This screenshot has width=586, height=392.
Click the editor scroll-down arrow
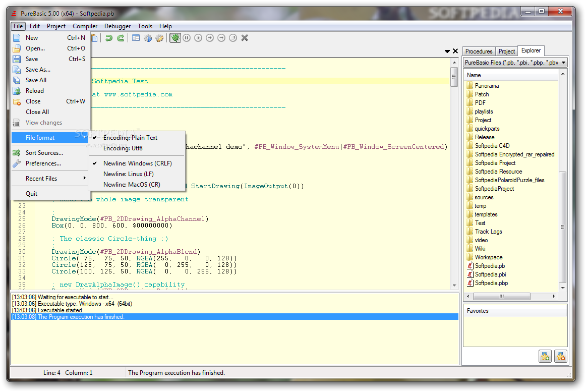tap(454, 286)
